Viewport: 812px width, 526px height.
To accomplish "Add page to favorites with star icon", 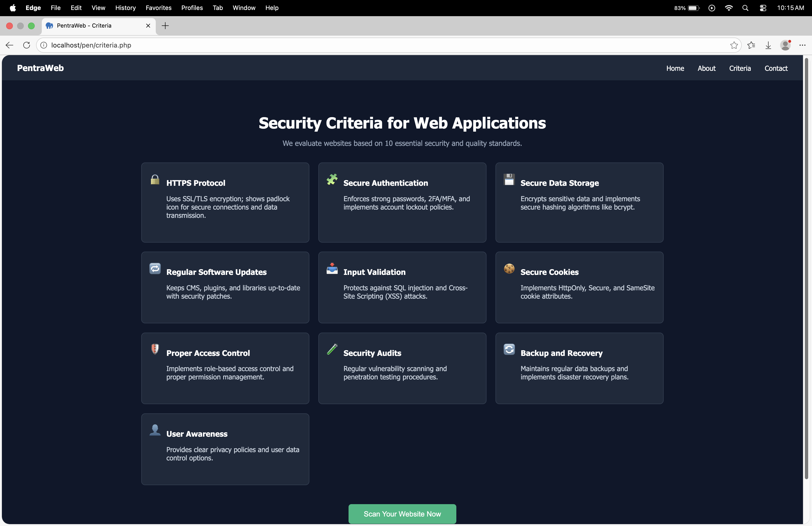I will coord(733,45).
